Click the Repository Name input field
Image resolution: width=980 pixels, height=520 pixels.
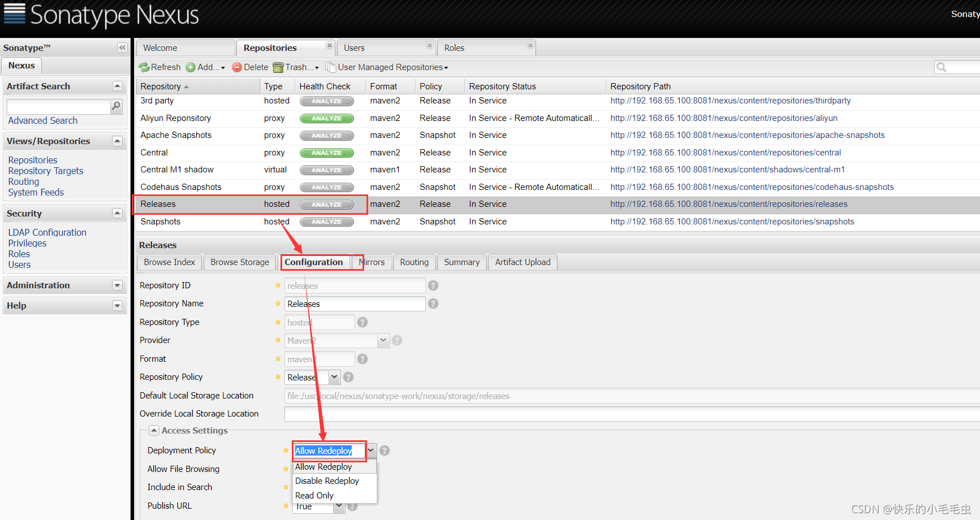pyautogui.click(x=355, y=304)
